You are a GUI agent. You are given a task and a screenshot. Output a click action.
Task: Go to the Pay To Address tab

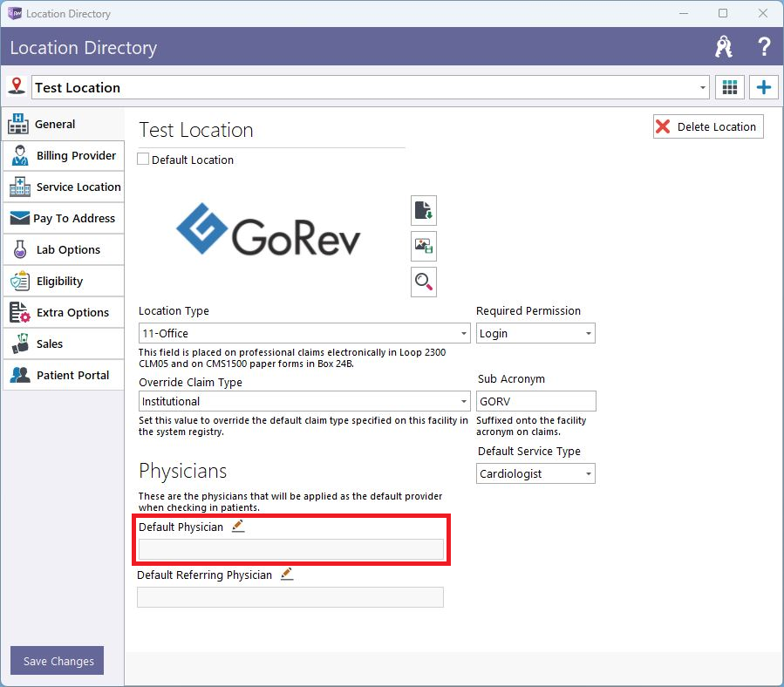(x=64, y=218)
